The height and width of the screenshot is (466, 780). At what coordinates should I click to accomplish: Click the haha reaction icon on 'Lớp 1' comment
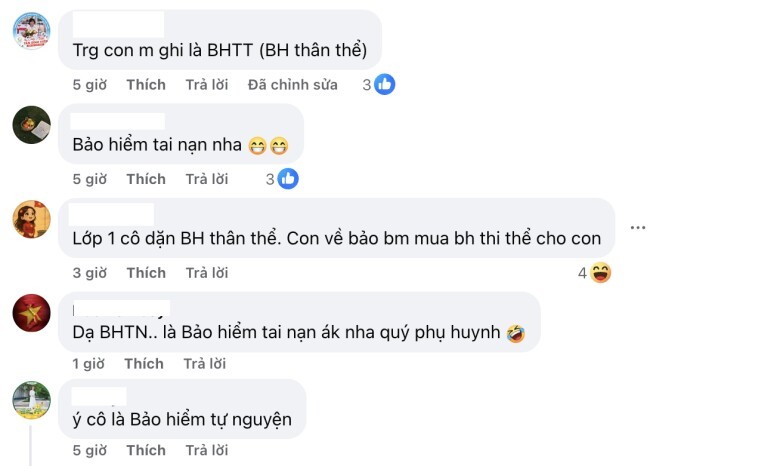(x=600, y=272)
